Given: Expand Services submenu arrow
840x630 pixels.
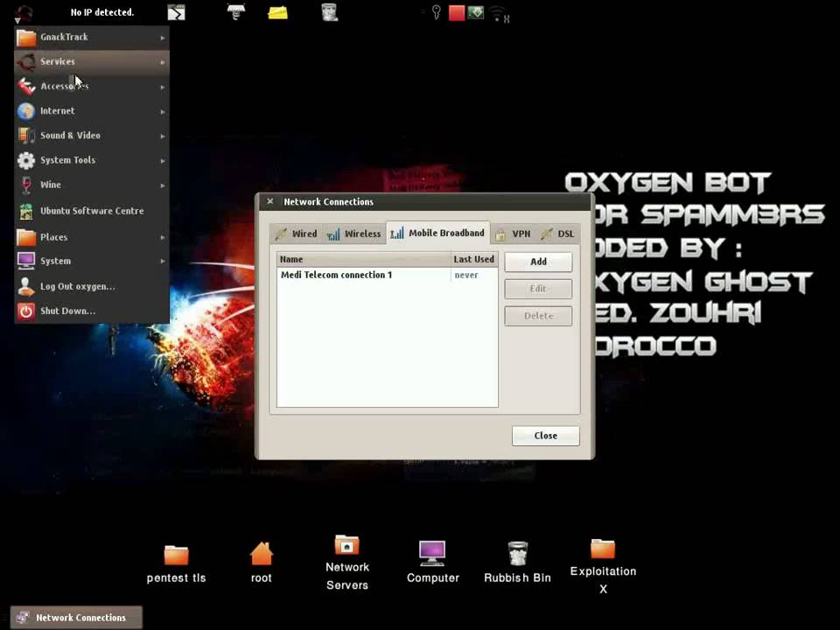Looking at the screenshot, I should 163,63.
